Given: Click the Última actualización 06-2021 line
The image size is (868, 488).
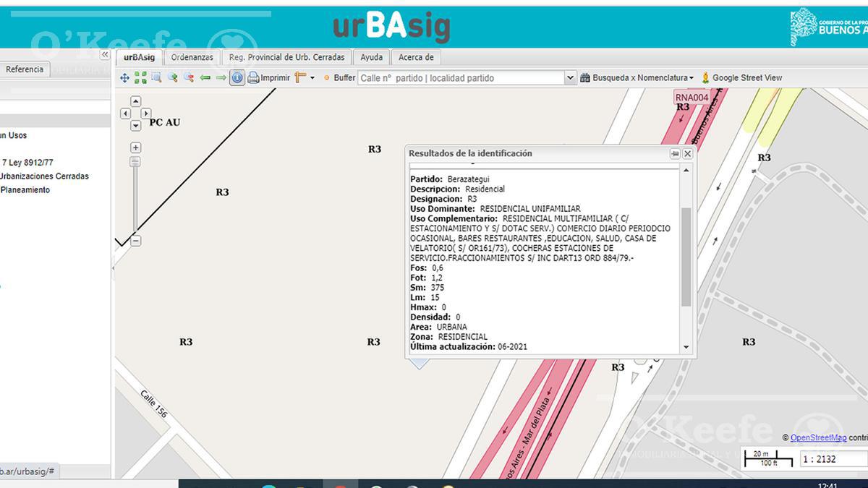Looking at the screenshot, I should coord(469,347).
